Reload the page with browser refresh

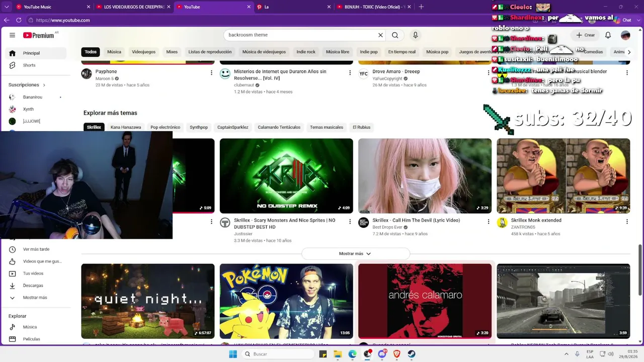point(19,20)
